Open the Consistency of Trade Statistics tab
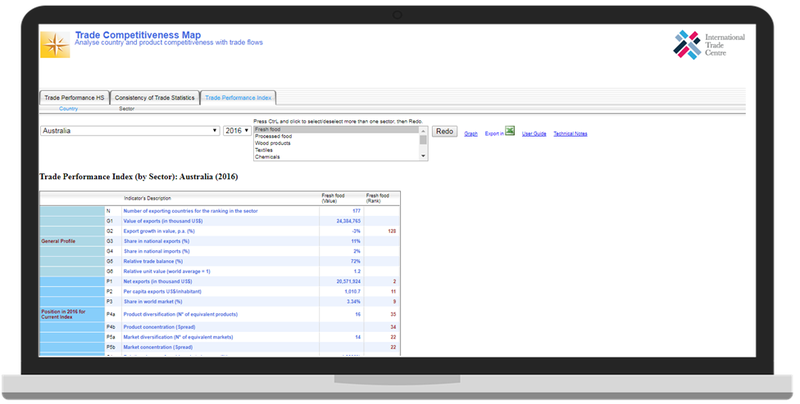The height and width of the screenshot is (404, 800). 155,97
